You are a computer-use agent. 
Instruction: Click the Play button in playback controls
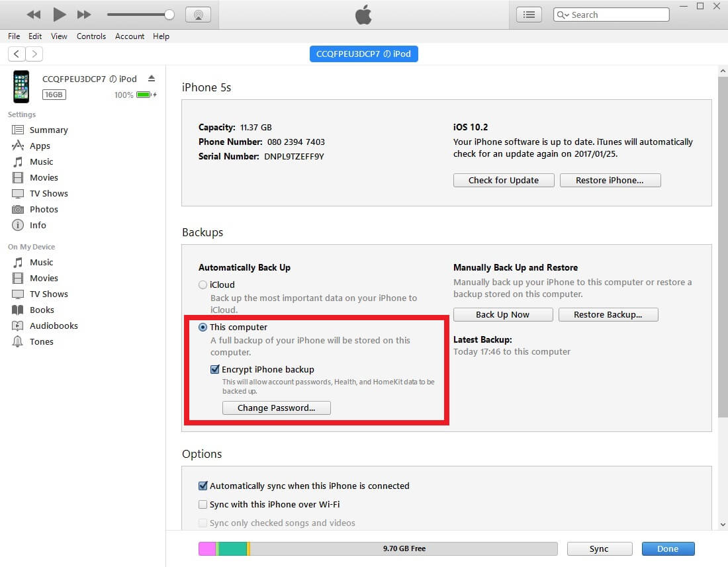60,15
